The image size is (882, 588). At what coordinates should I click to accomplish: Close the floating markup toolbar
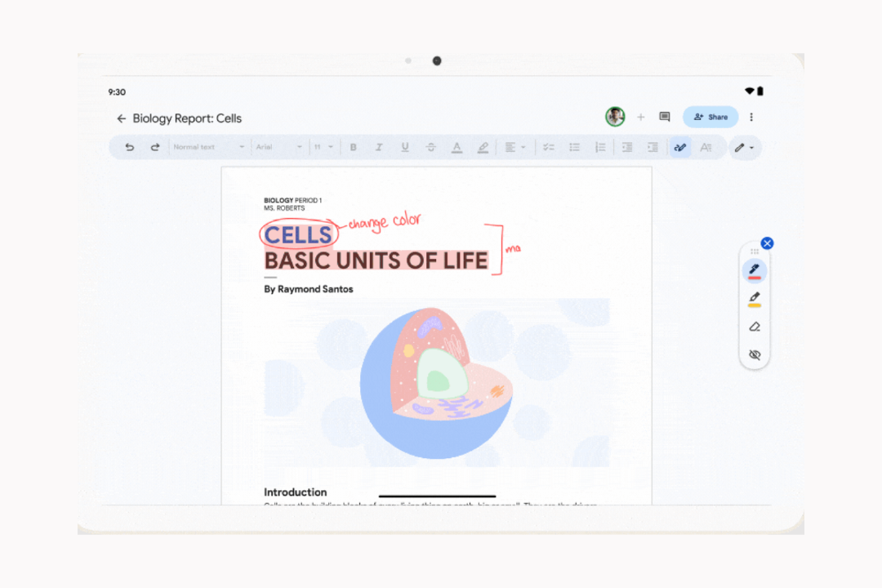(x=767, y=243)
